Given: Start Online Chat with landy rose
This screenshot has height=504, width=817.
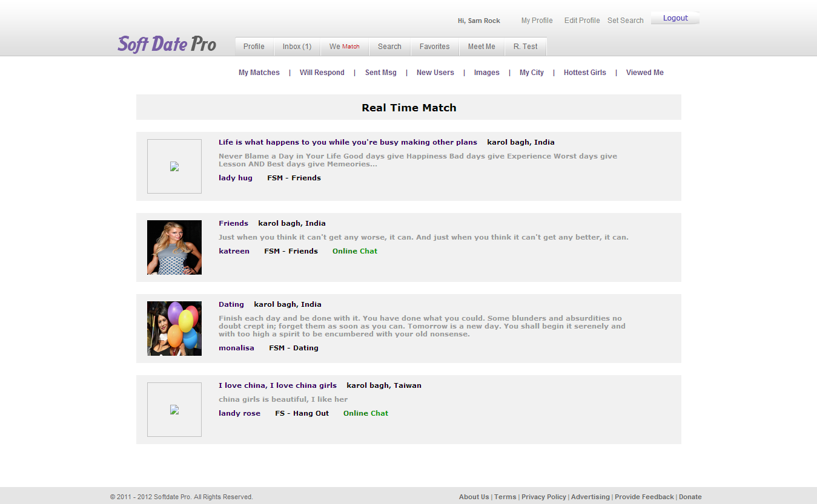Looking at the screenshot, I should (366, 413).
